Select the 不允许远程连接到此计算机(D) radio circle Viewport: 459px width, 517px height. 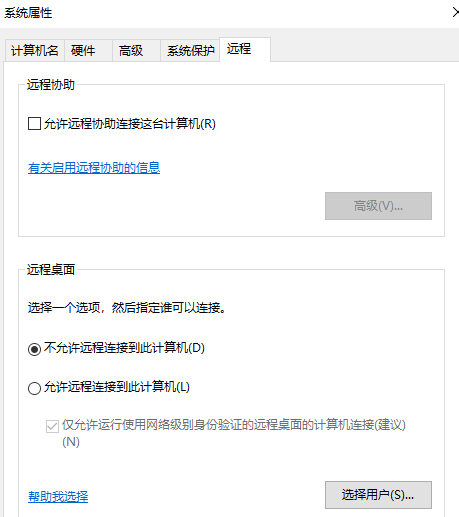34,349
